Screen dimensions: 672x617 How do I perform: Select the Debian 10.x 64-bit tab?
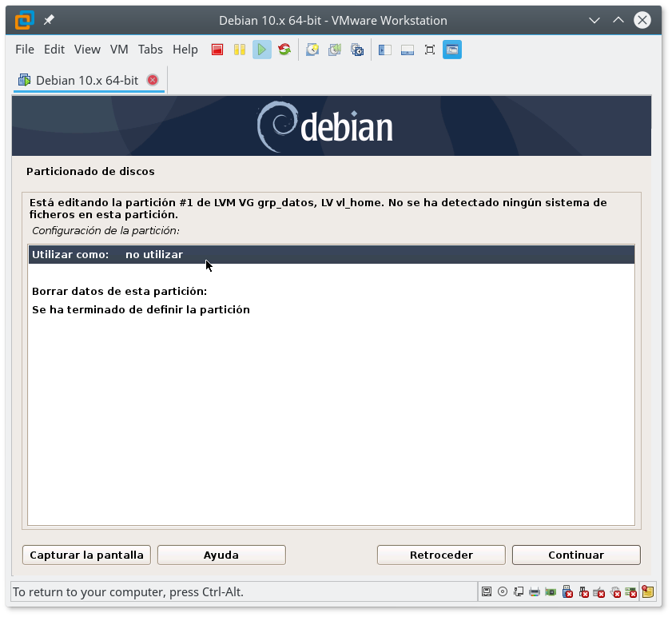pos(87,81)
